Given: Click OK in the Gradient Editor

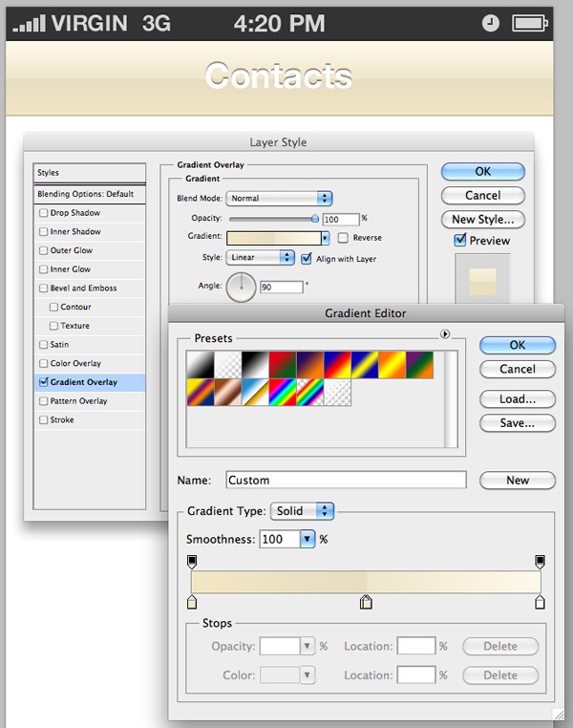Looking at the screenshot, I should click(518, 345).
